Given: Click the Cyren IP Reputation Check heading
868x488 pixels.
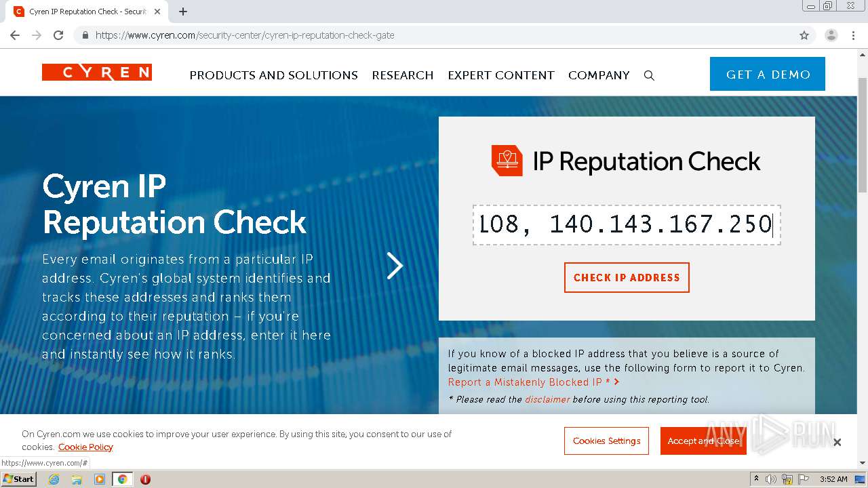Looking at the screenshot, I should (x=174, y=204).
